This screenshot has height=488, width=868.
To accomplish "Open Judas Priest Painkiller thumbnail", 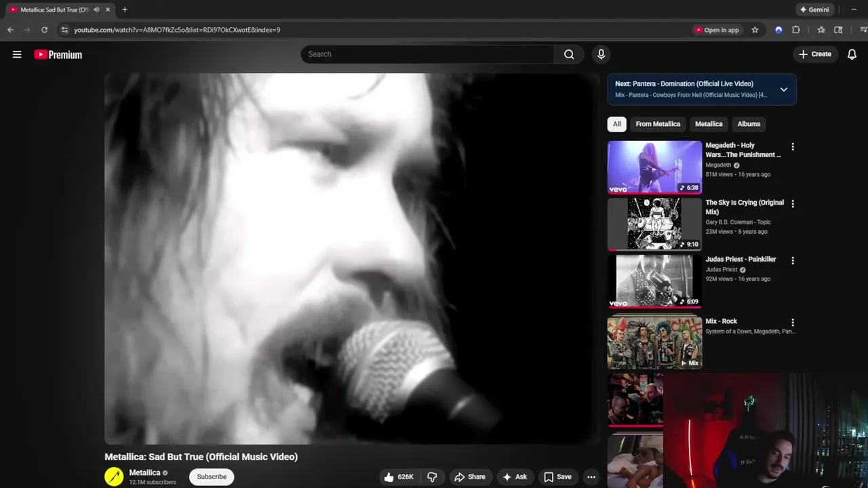I will click(654, 281).
